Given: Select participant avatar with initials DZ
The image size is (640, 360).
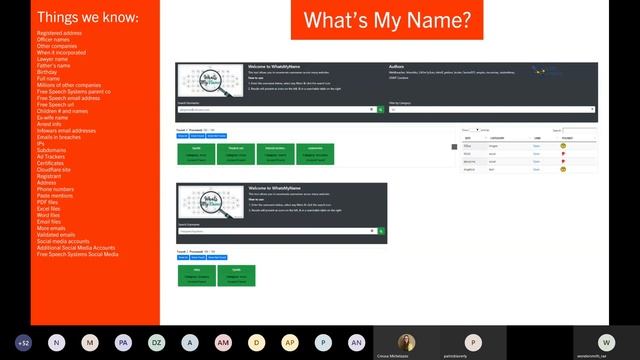Looking at the screenshot, I should click(156, 343).
